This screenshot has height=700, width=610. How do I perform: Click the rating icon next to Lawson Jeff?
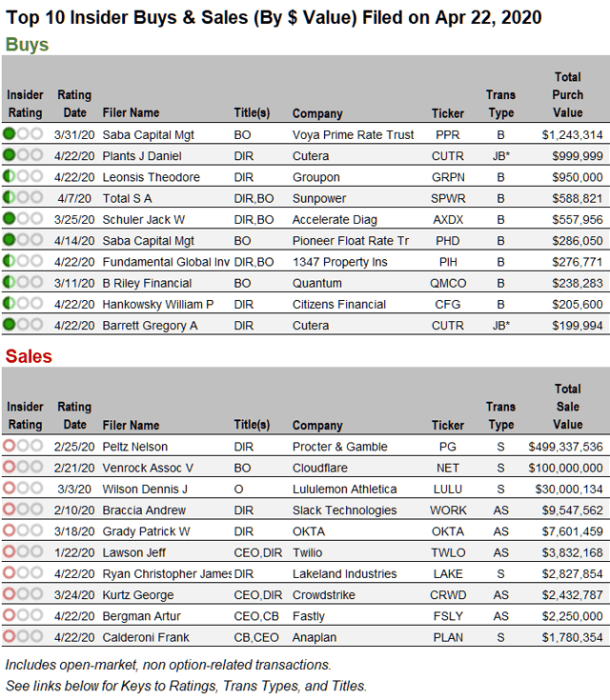(23, 552)
